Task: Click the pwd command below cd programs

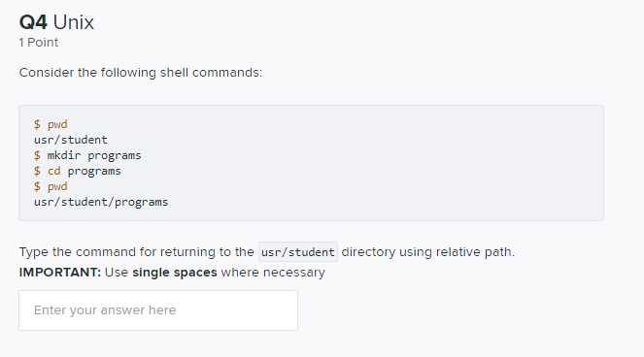Action: [x=57, y=186]
